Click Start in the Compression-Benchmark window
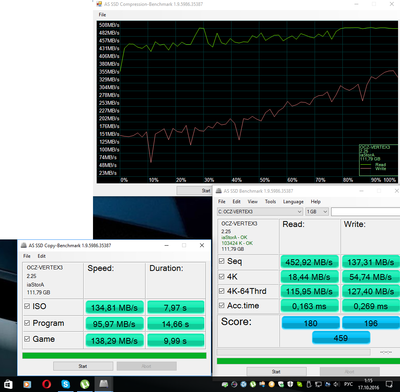Viewport: 400px width, 392px height. coord(194,190)
